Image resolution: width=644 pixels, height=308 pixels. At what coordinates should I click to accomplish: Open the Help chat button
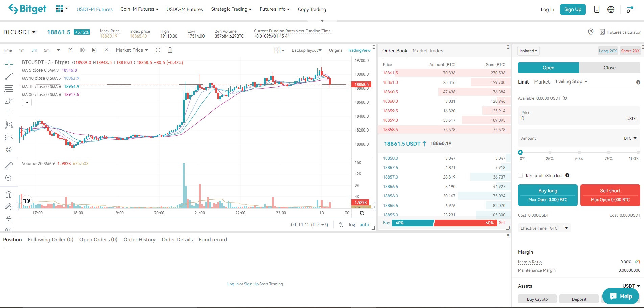pyautogui.click(x=621, y=296)
